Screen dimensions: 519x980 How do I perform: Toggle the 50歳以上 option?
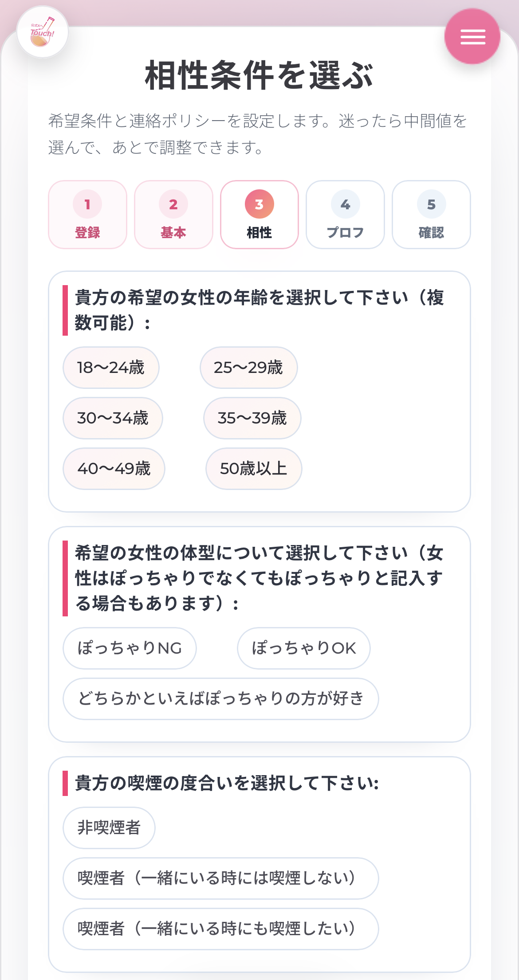254,469
